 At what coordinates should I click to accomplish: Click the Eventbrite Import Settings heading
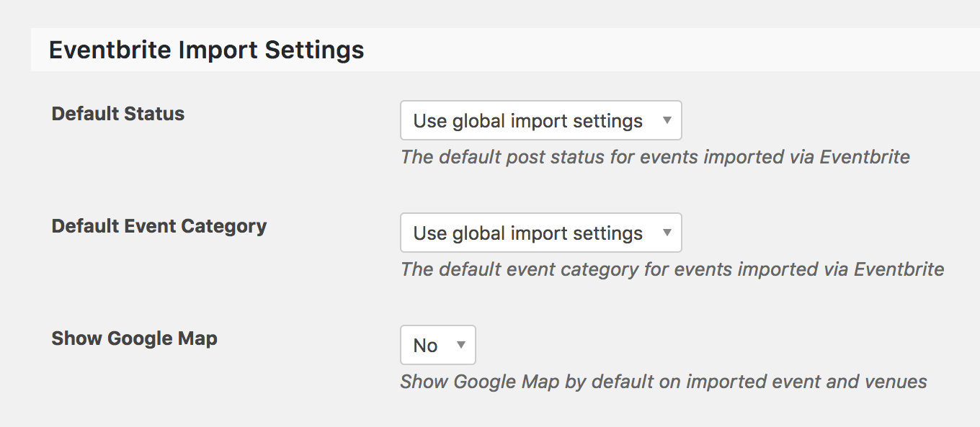pyautogui.click(x=206, y=49)
